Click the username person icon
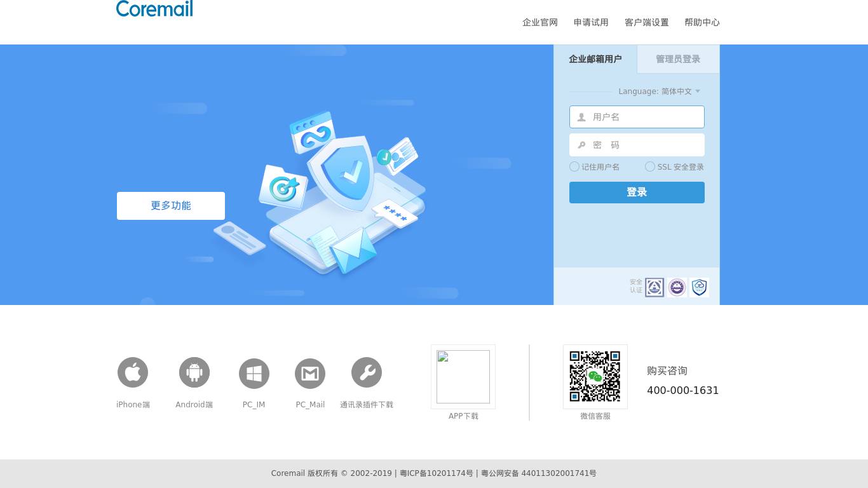Image resolution: width=868 pixels, height=488 pixels. point(581,117)
